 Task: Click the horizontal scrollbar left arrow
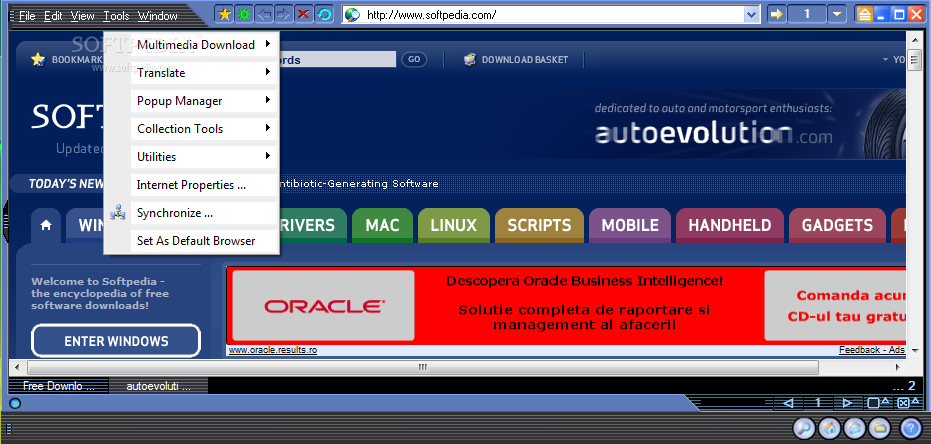click(x=17, y=367)
